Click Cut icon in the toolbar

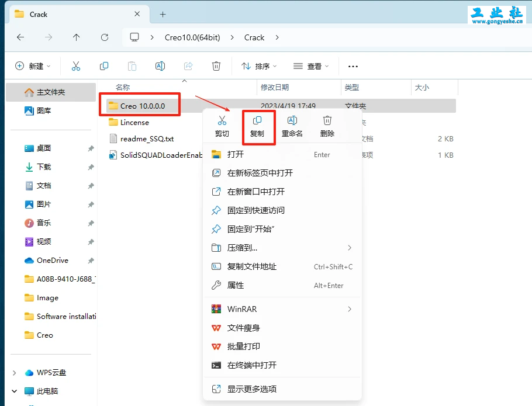coord(75,66)
